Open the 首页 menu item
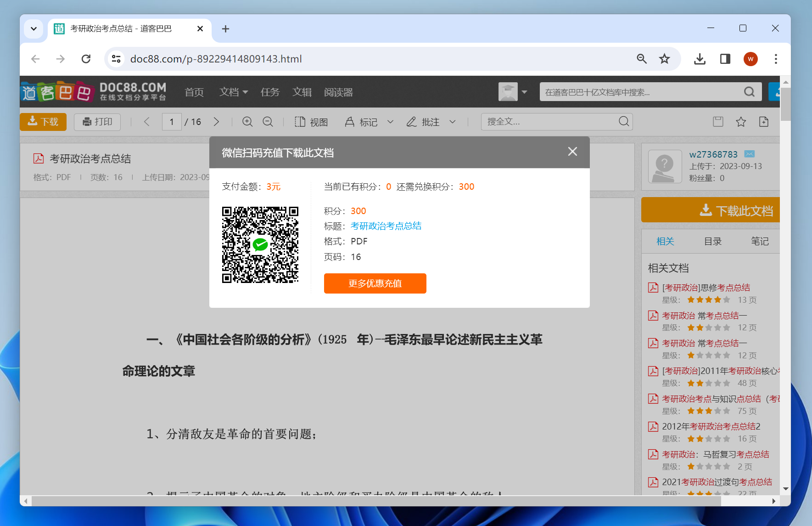Viewport: 812px width, 526px height. tap(194, 92)
